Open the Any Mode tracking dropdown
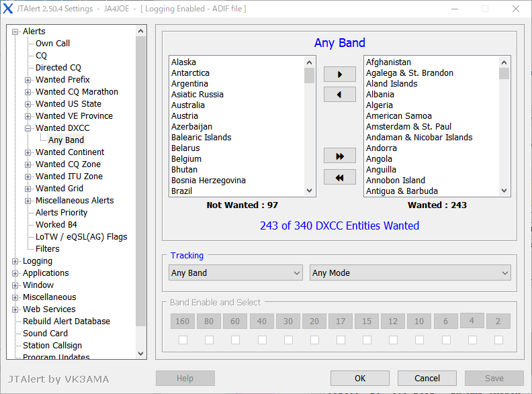532x394 pixels. (410, 273)
